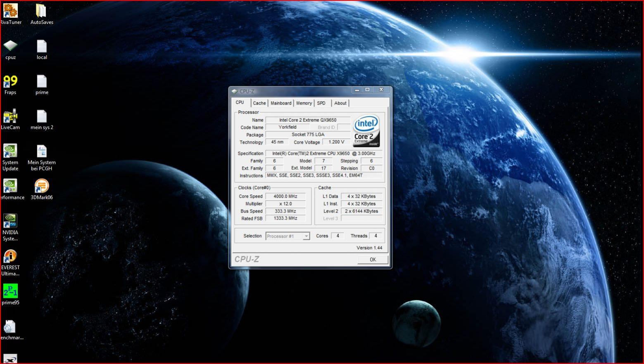Click the Package Socket 775 LGA field
This screenshot has height=364, width=644.
(x=308, y=135)
